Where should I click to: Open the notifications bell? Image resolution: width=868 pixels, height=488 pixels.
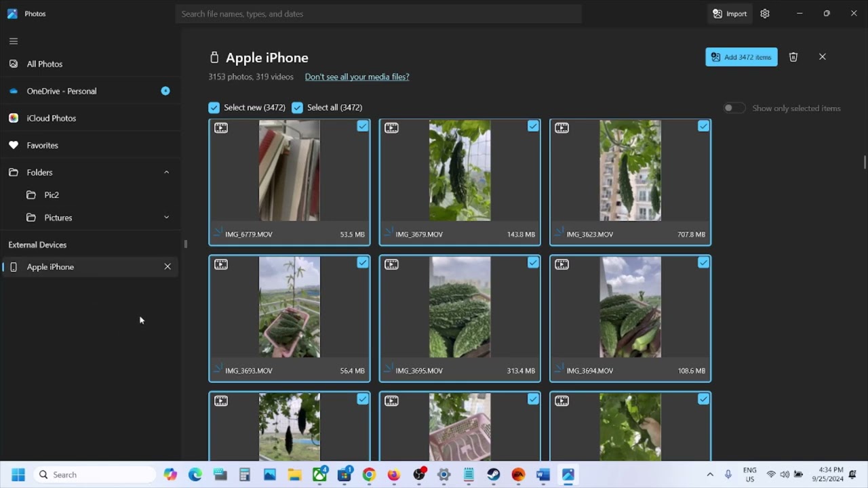tap(852, 474)
